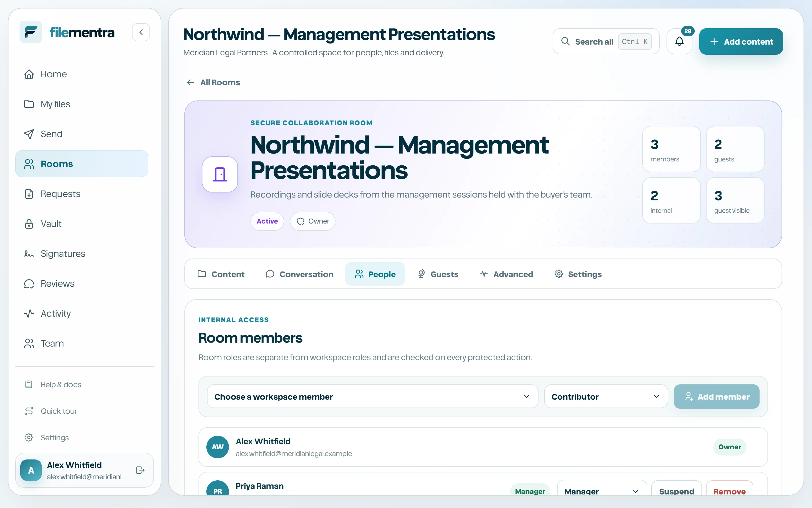The image size is (812, 508).
Task: Click the 2 guests stat card
Action: [x=735, y=149]
